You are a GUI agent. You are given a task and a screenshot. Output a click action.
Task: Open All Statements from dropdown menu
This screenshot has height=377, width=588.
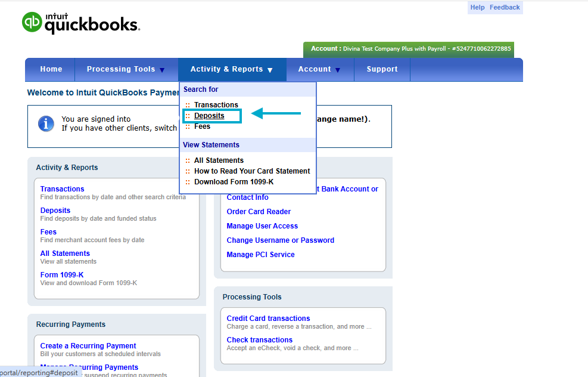click(219, 160)
